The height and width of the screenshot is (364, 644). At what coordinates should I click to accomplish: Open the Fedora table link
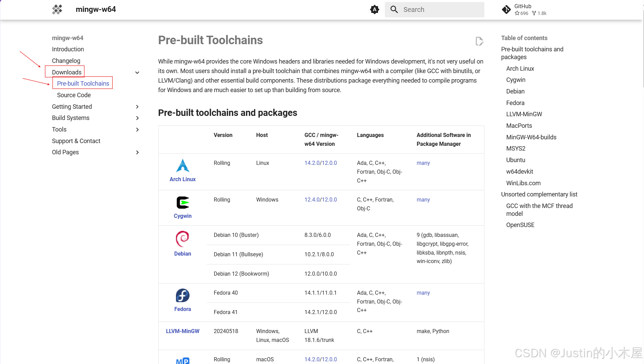point(183,309)
